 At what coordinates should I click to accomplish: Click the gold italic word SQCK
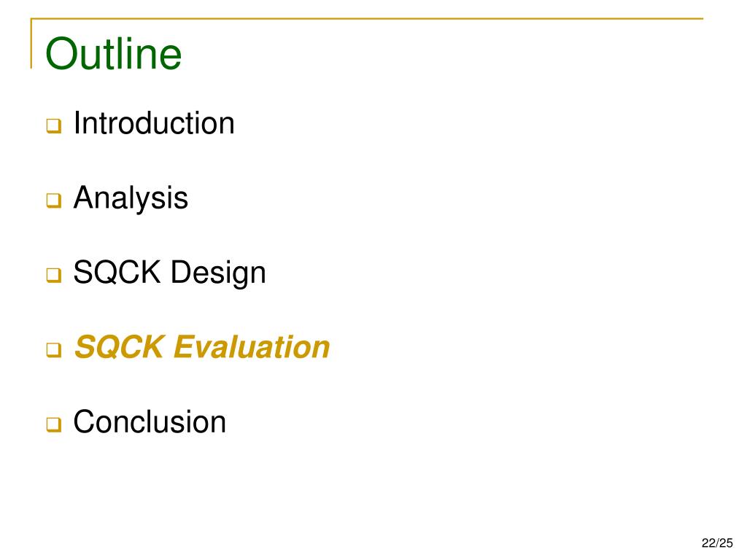point(120,347)
